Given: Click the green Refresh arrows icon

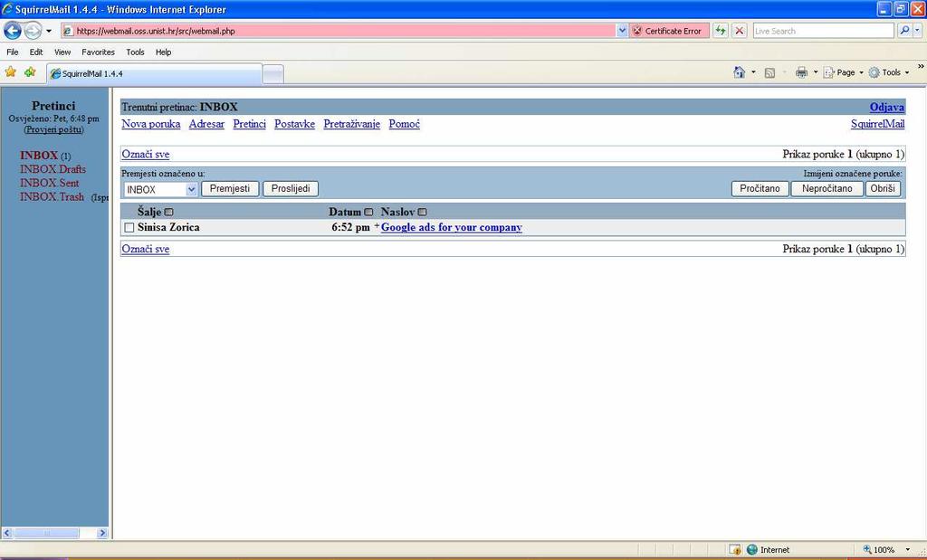Looking at the screenshot, I should [x=720, y=31].
